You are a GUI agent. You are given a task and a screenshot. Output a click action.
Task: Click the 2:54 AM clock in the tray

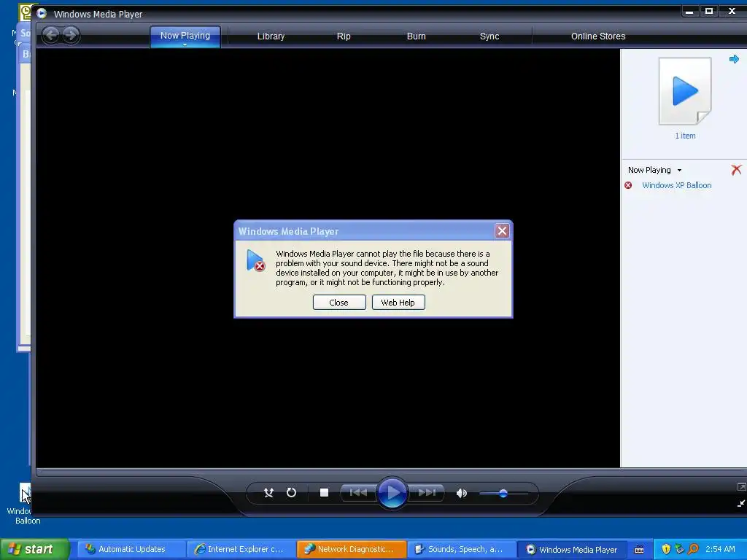tap(720, 549)
